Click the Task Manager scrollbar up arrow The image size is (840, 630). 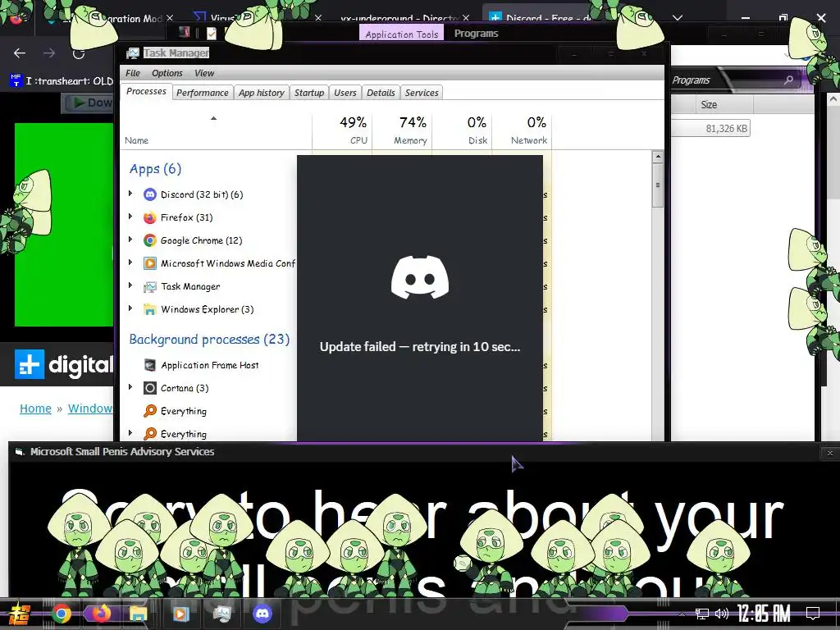coord(657,157)
